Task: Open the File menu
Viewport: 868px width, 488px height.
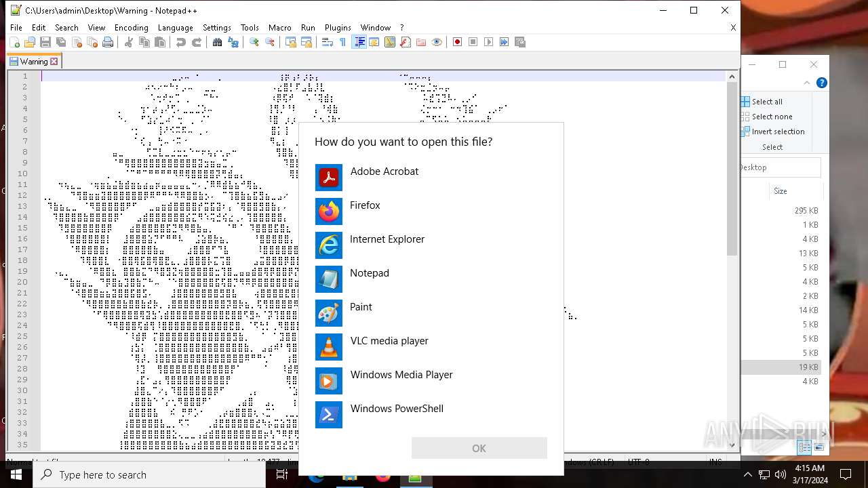Action: [16, 28]
